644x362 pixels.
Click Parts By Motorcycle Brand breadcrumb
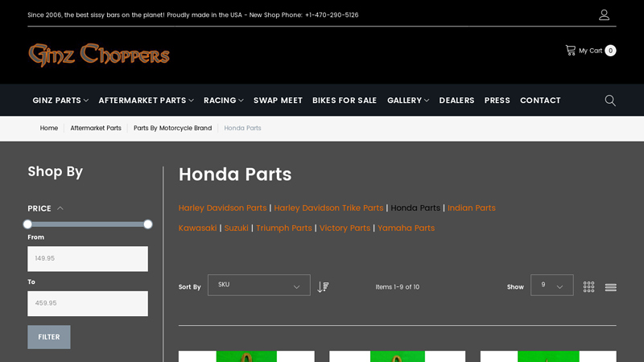click(172, 128)
